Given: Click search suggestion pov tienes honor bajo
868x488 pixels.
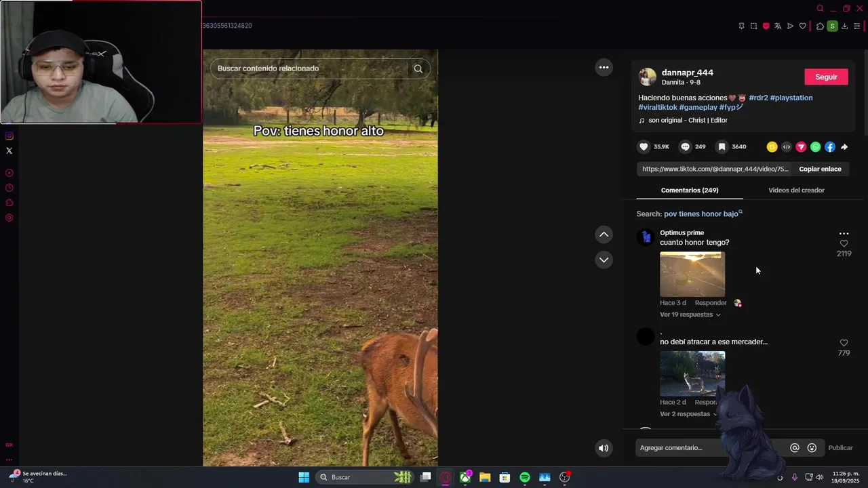Looking at the screenshot, I should (x=701, y=213).
